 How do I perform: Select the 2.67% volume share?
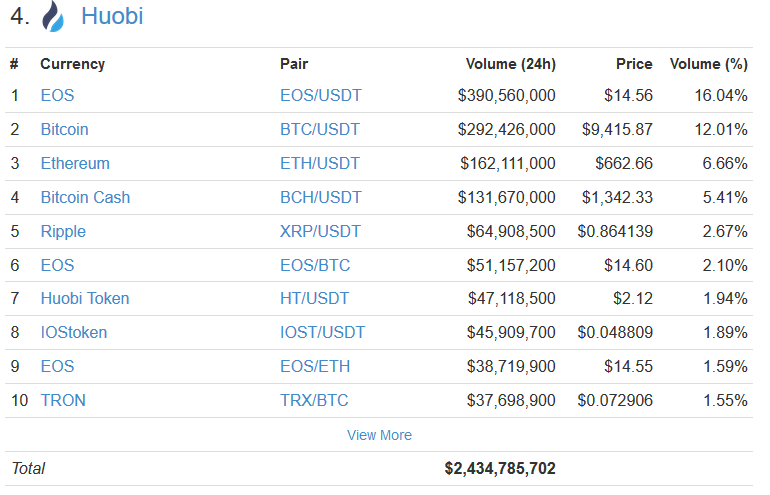(725, 231)
